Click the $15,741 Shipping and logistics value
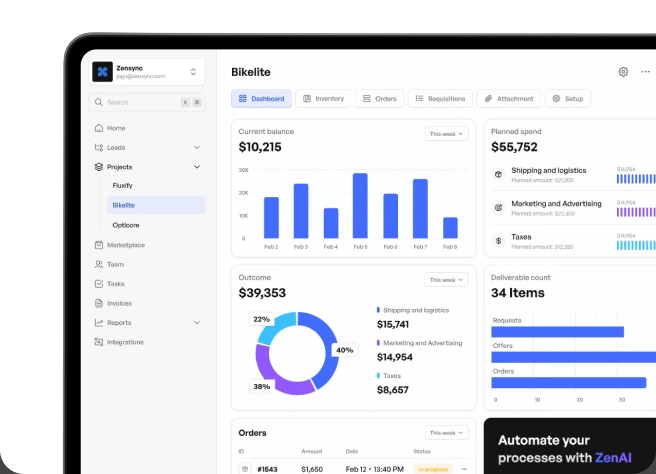This screenshot has width=656, height=474. 392,324
